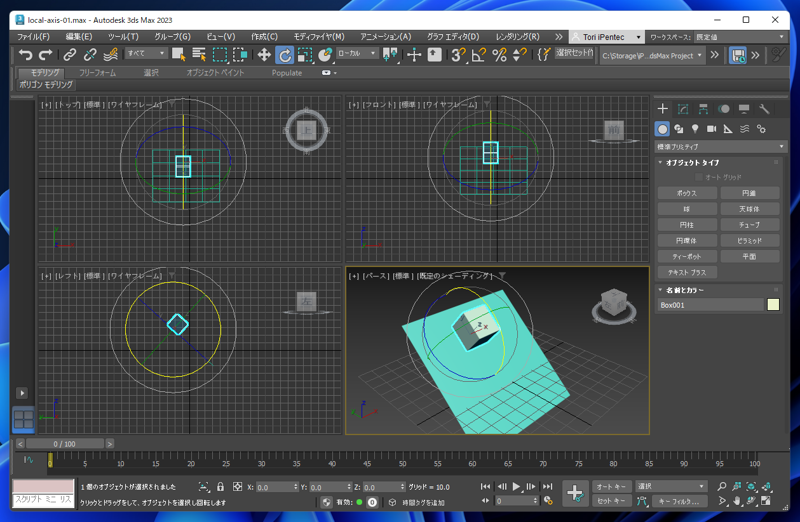The width and height of the screenshot is (800, 522).
Task: Select the Cameras category icon
Action: tap(711, 129)
